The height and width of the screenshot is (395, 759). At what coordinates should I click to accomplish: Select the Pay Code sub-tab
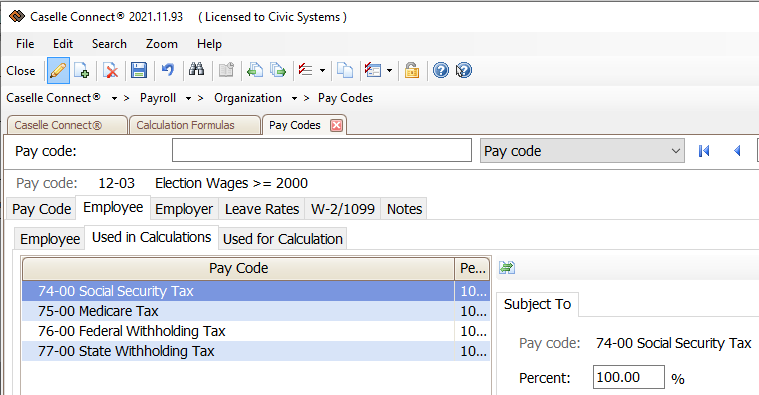tap(42, 209)
